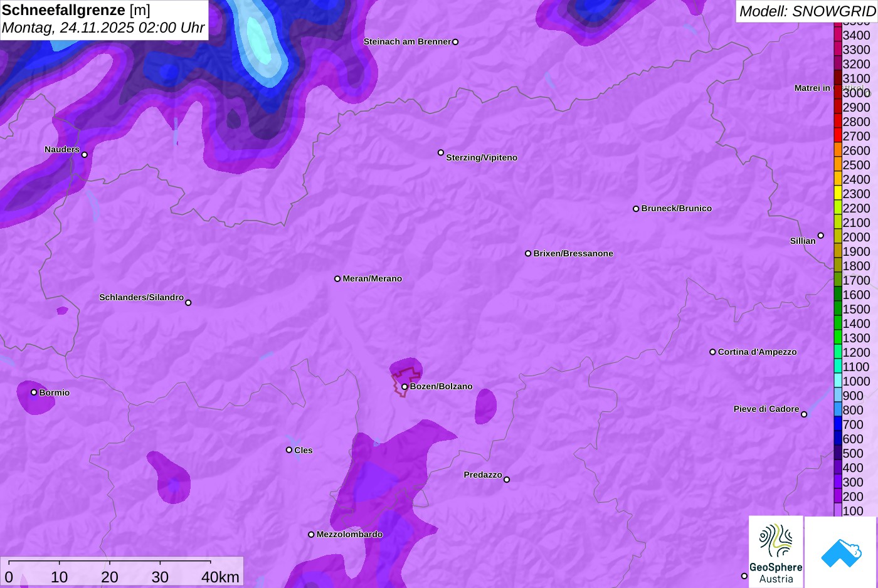Click the scale bar line
The height and width of the screenshot is (588, 878).
(110, 562)
